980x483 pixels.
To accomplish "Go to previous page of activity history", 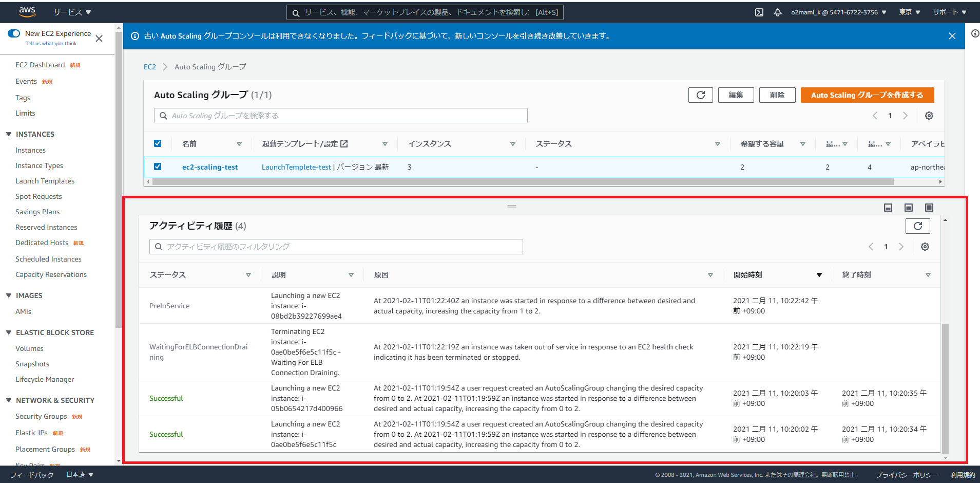I will tap(871, 247).
